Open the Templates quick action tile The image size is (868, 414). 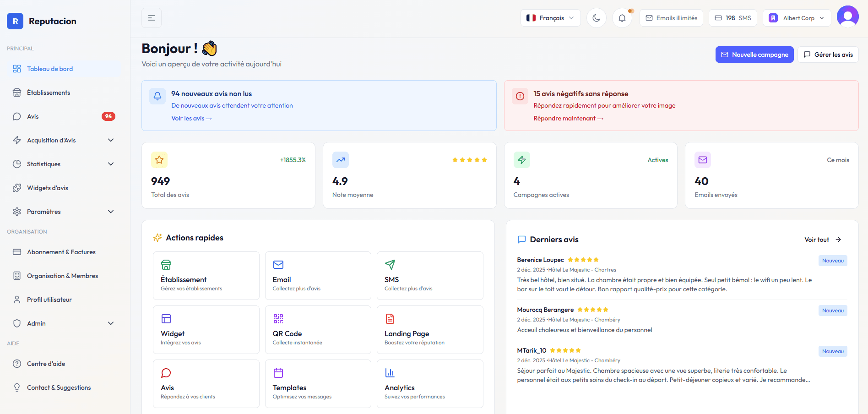tap(318, 384)
